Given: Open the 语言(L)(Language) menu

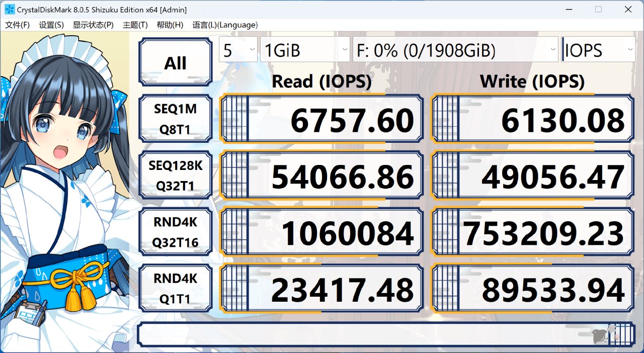Looking at the screenshot, I should [x=225, y=25].
